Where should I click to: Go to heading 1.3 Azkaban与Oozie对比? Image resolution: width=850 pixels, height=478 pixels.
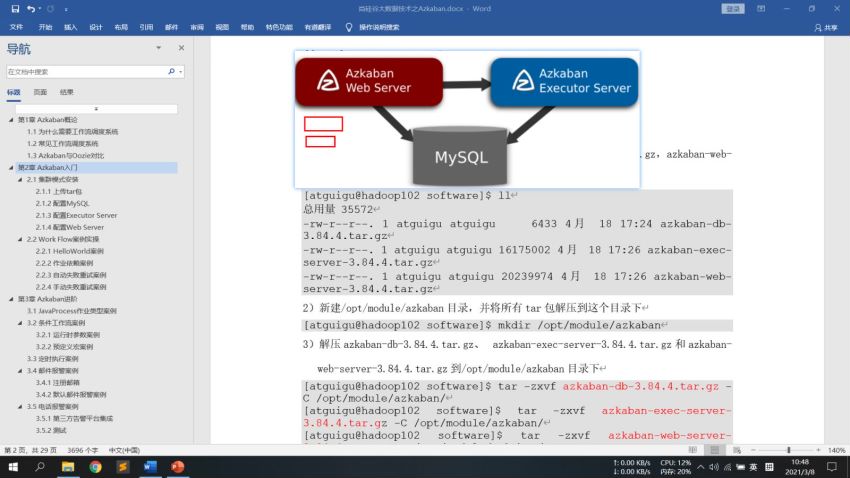[x=66, y=156]
